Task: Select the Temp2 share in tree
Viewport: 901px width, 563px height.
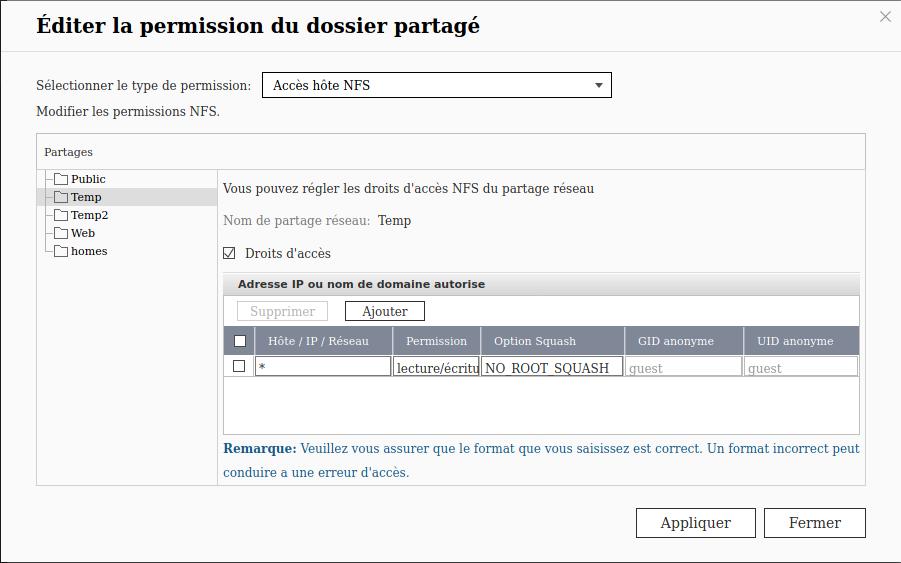Action: point(89,216)
